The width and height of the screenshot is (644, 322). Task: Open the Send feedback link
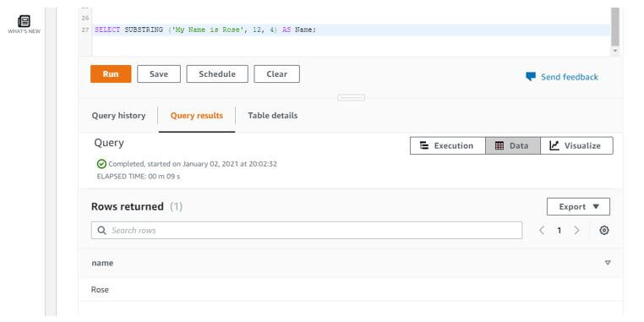[x=570, y=77]
